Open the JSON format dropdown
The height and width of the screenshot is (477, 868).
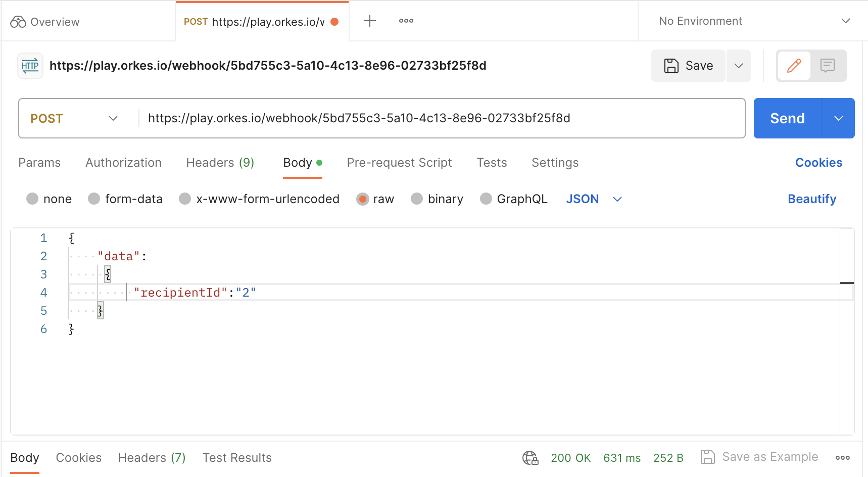[x=594, y=199]
